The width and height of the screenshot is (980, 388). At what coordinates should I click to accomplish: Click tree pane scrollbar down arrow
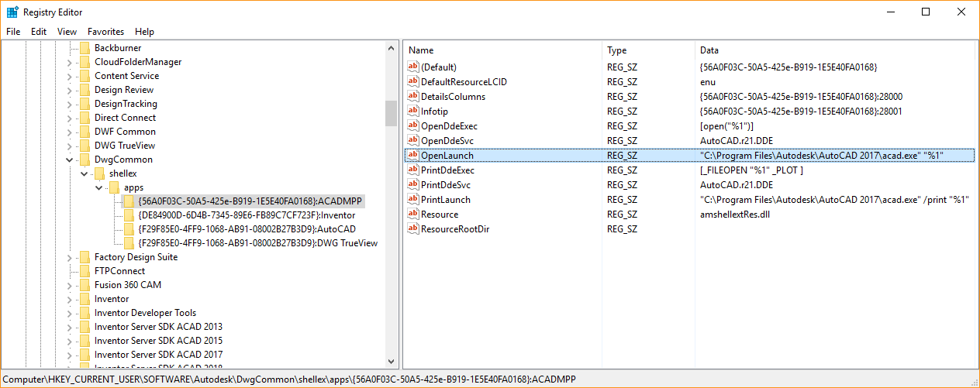(x=392, y=361)
